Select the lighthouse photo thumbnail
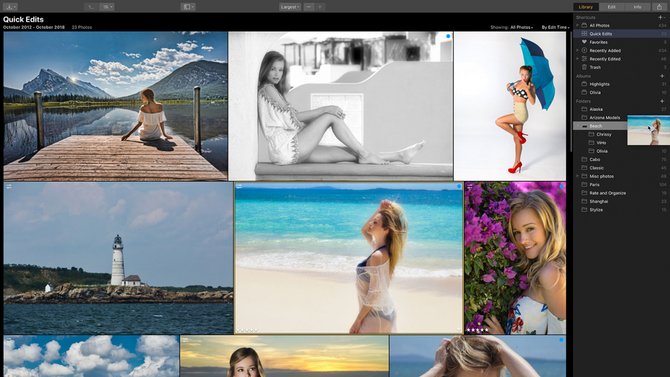This screenshot has width=670, height=377. pyautogui.click(x=118, y=258)
